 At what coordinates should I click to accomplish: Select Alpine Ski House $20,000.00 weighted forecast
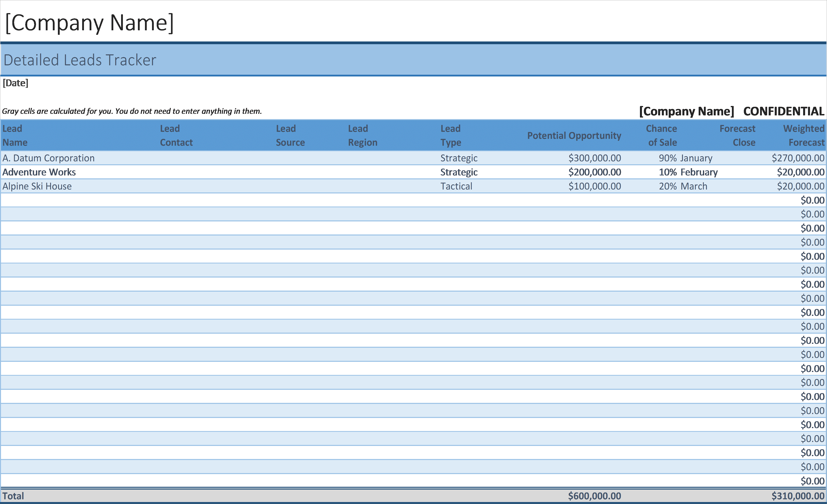click(x=800, y=186)
